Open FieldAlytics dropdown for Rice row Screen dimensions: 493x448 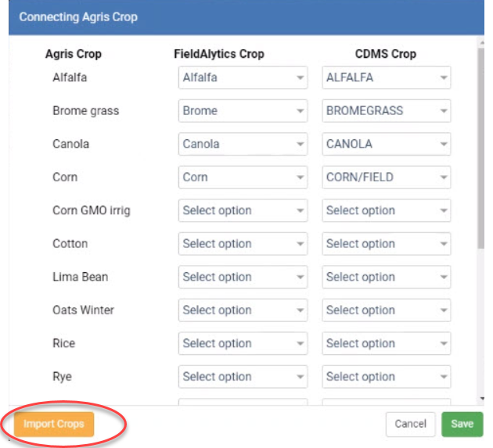click(x=243, y=343)
